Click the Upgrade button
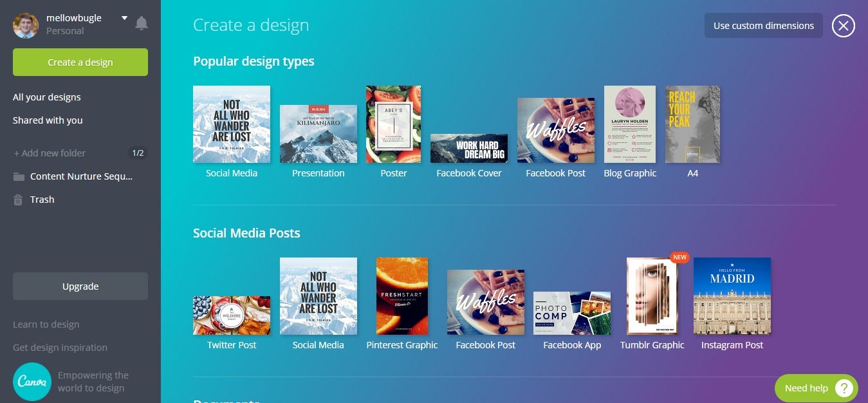 coord(80,286)
